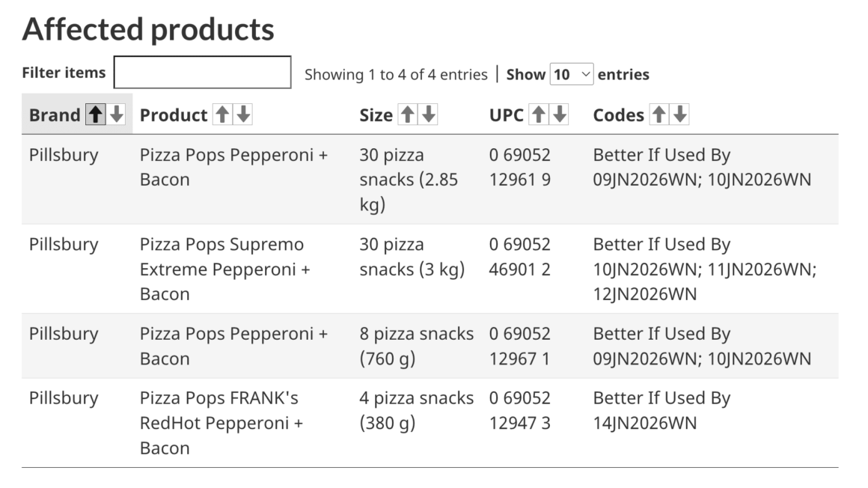Sort Product column ascending
This screenshot has height=488, width=868.
[222, 115]
